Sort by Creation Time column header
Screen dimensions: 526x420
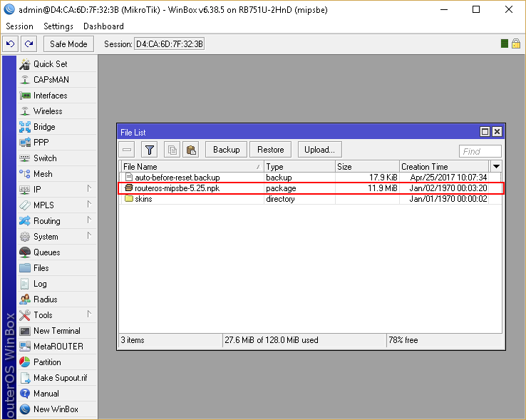(x=444, y=167)
